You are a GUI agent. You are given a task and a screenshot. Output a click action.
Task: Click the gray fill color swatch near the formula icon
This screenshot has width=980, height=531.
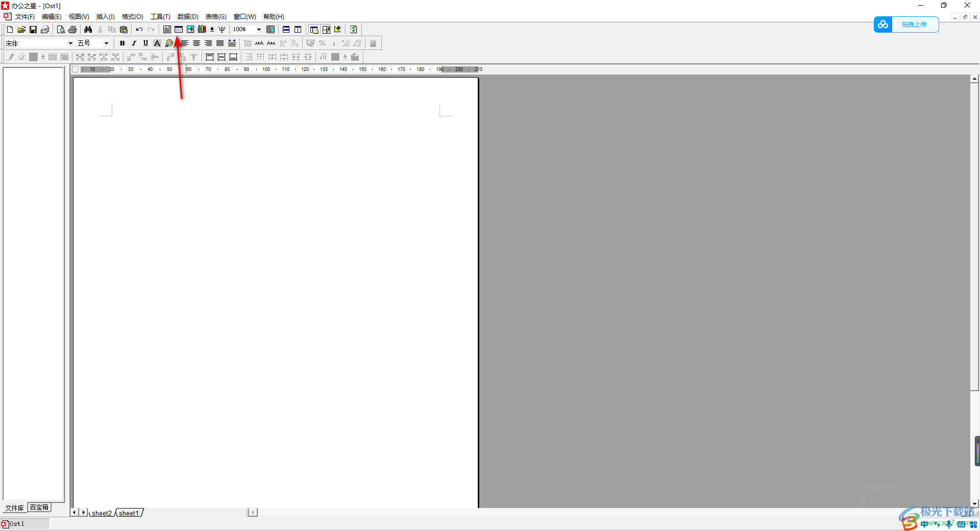point(335,57)
